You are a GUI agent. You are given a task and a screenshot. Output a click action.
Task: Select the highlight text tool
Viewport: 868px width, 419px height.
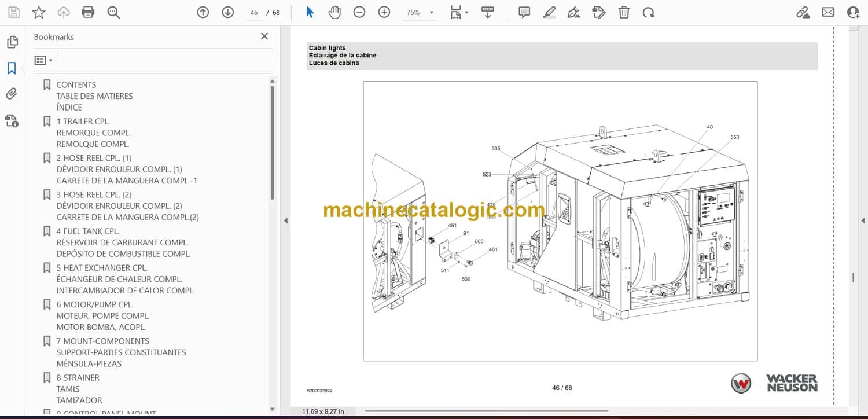[549, 12]
